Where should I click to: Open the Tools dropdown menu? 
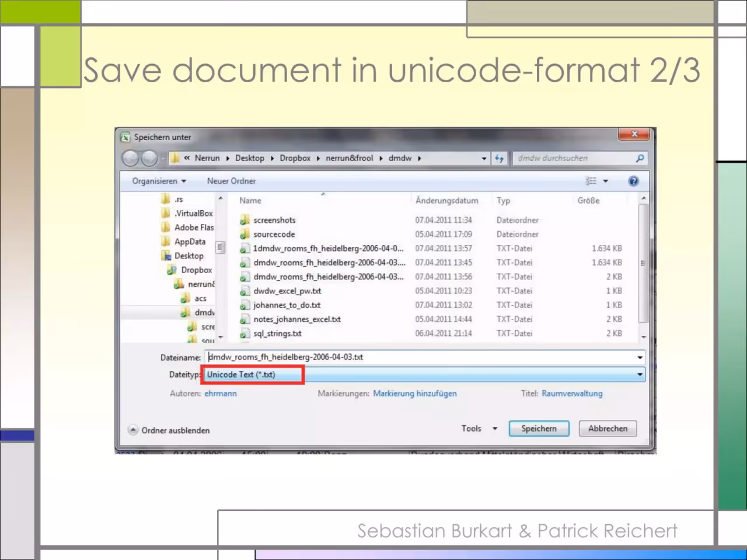(x=479, y=428)
